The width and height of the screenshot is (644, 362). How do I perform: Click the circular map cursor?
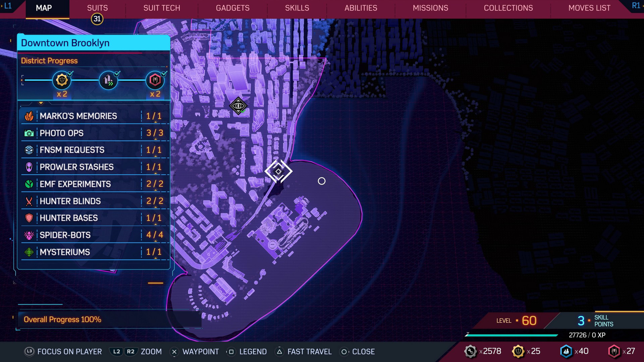tap(321, 181)
